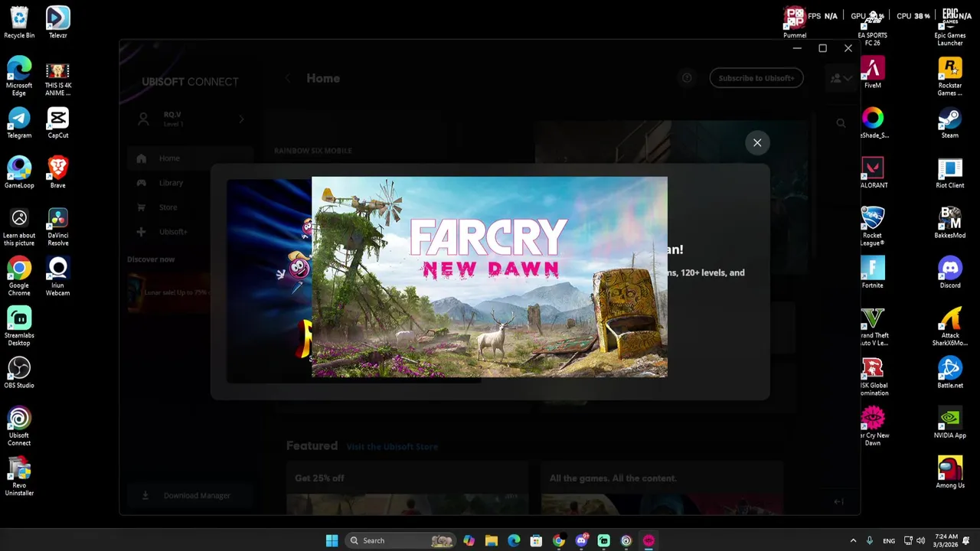Screen dimensions: 980x551
Task: Open the Discord desktop shortcut
Action: point(949,272)
